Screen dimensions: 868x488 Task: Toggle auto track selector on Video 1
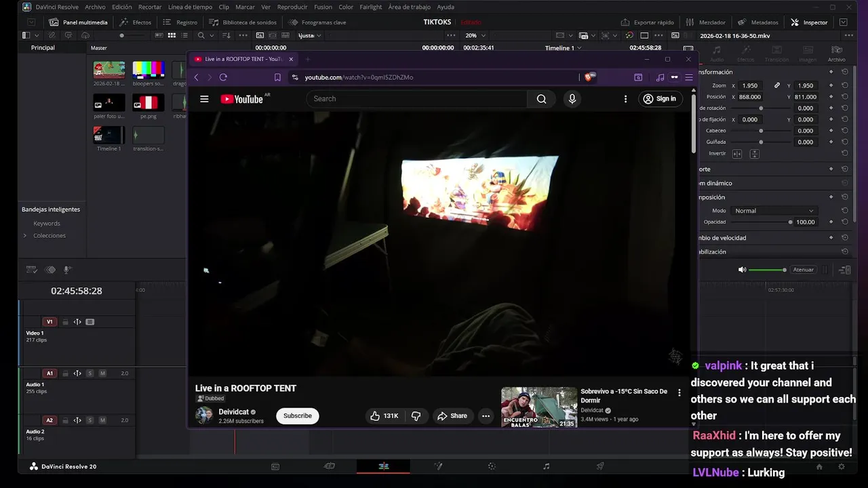coord(77,322)
